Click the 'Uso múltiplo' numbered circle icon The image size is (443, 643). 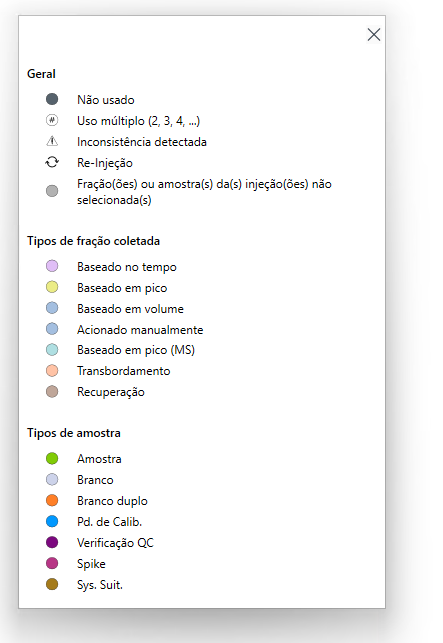(x=52, y=120)
